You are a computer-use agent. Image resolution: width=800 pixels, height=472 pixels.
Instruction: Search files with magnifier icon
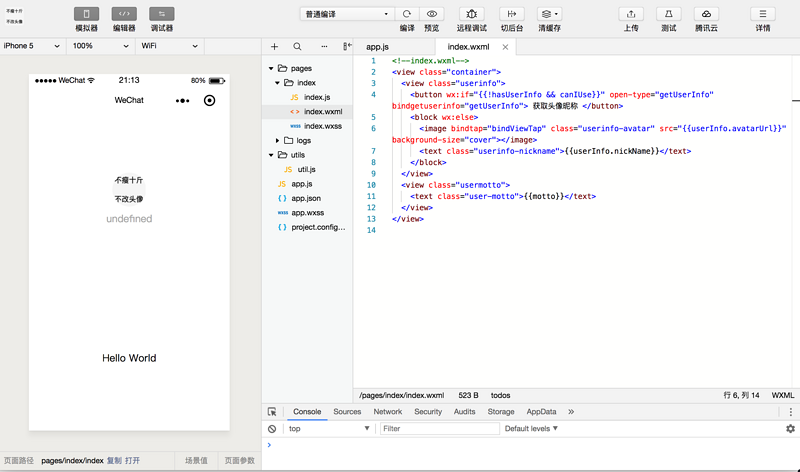click(x=297, y=46)
